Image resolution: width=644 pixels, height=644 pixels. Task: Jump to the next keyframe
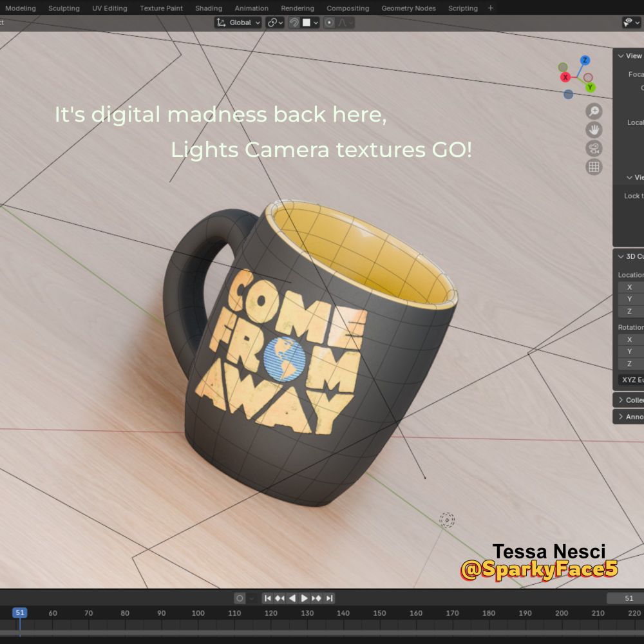(x=317, y=598)
